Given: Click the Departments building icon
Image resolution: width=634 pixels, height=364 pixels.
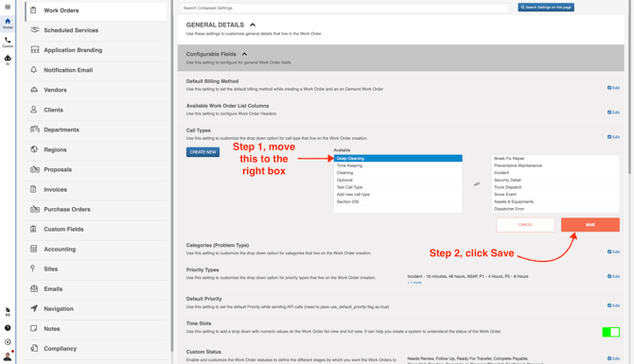Looking at the screenshot, I should click(35, 130).
